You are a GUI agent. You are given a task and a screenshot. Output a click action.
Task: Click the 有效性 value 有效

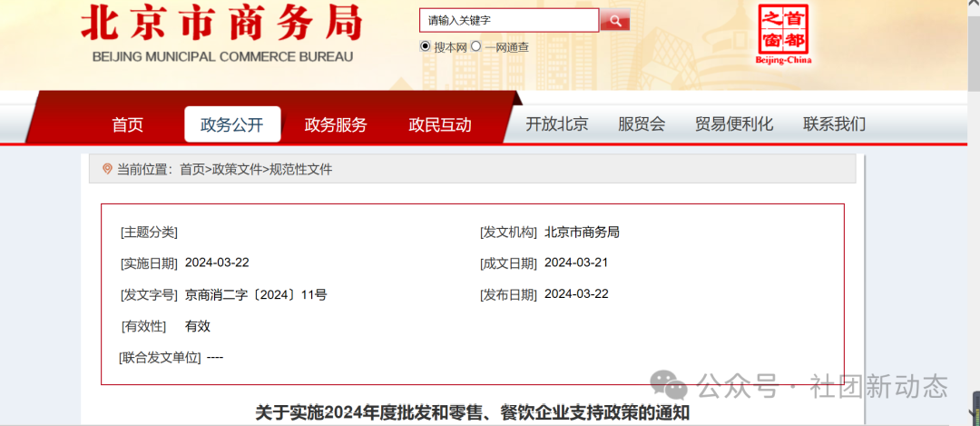pos(198,326)
